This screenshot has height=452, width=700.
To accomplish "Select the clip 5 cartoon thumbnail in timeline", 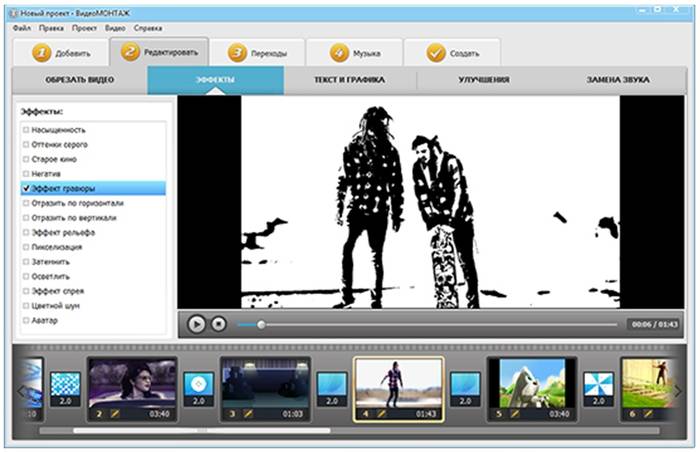I will tap(530, 381).
